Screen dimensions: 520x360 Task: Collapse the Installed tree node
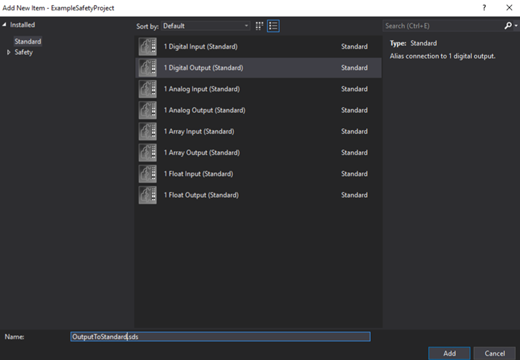[x=4, y=25]
